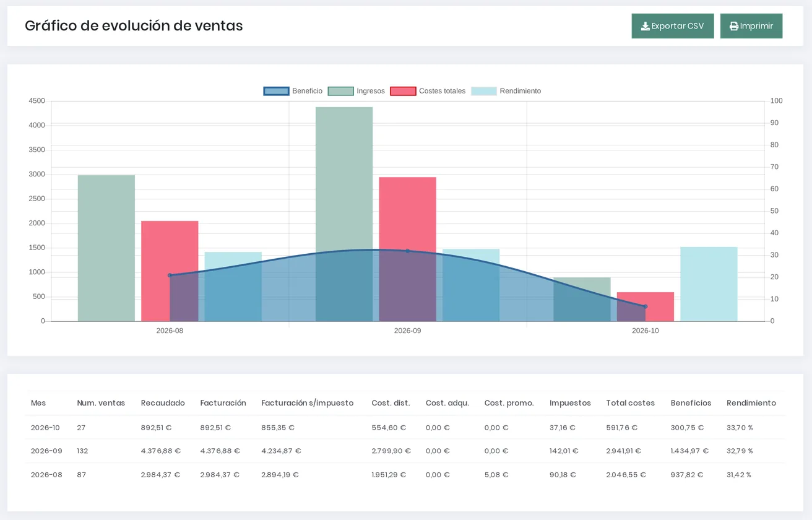The image size is (812, 520).
Task: Click the Gráfico de evolución de ventas title
Action: point(134,26)
